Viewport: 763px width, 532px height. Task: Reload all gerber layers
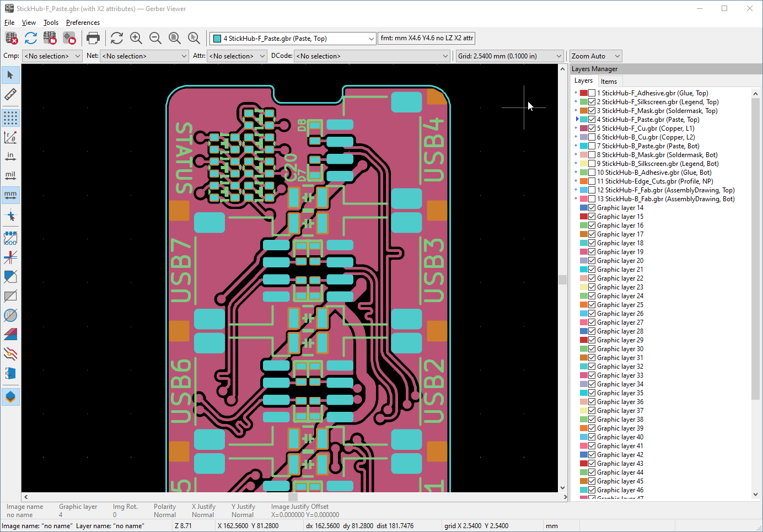pyautogui.click(x=30, y=37)
